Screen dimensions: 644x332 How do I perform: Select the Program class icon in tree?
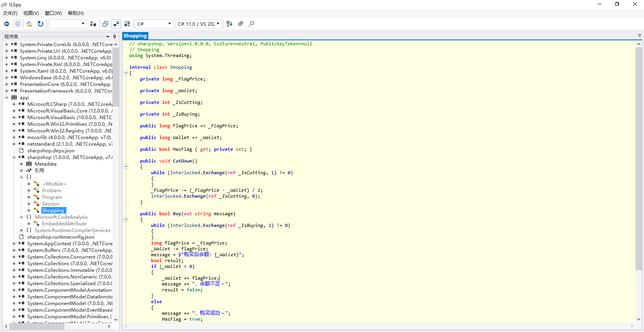pos(36,197)
